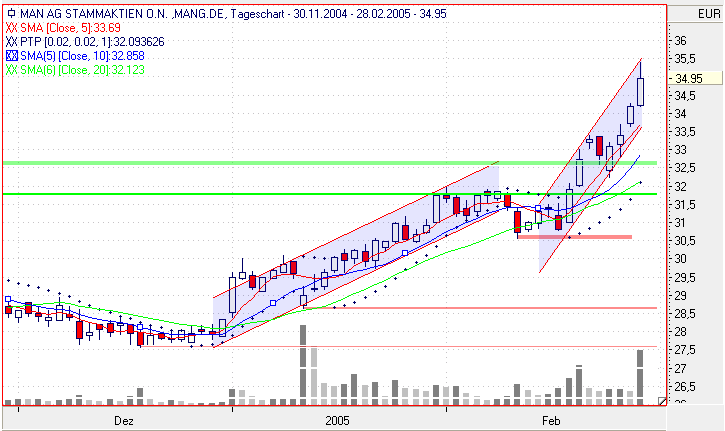The width and height of the screenshot is (725, 431).
Task: Click the 34,5 price axis label
Action: tap(685, 95)
